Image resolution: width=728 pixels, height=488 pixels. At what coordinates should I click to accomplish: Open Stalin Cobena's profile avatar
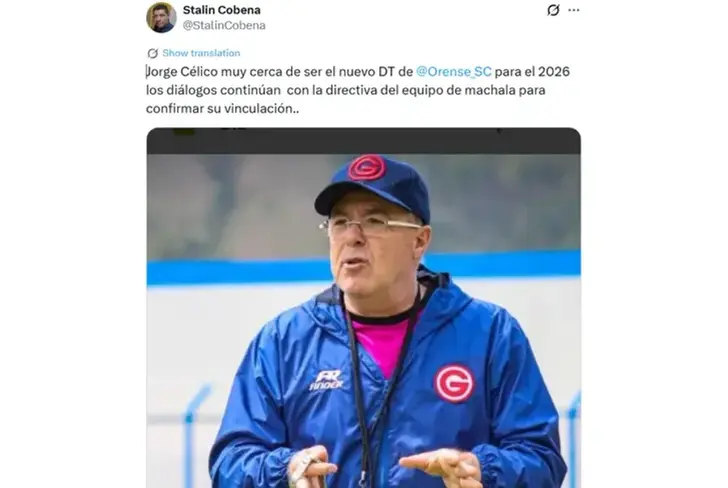point(161,18)
